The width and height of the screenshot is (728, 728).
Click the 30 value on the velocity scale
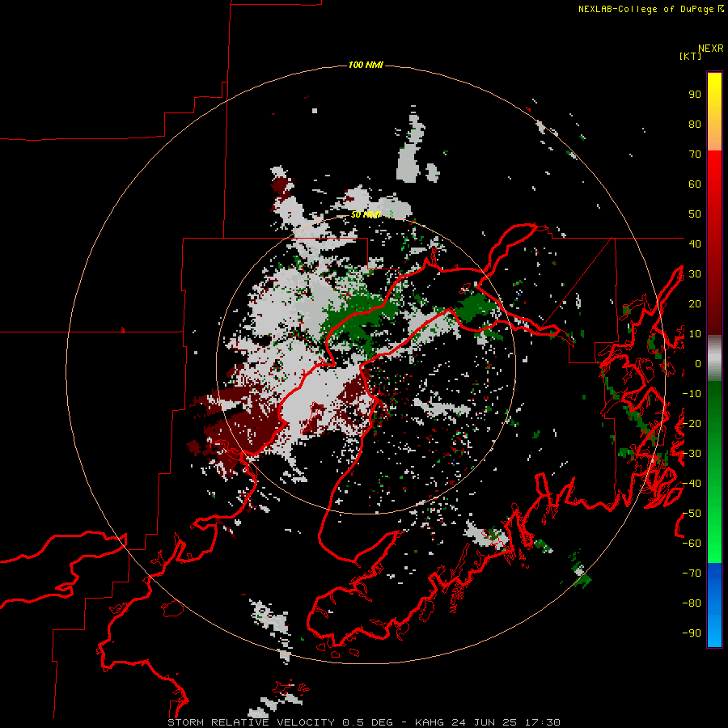[x=695, y=274]
